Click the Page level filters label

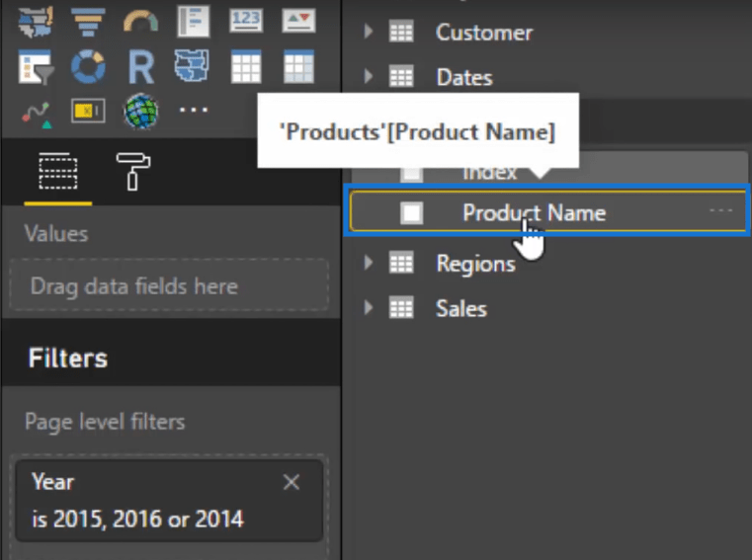pos(105,422)
